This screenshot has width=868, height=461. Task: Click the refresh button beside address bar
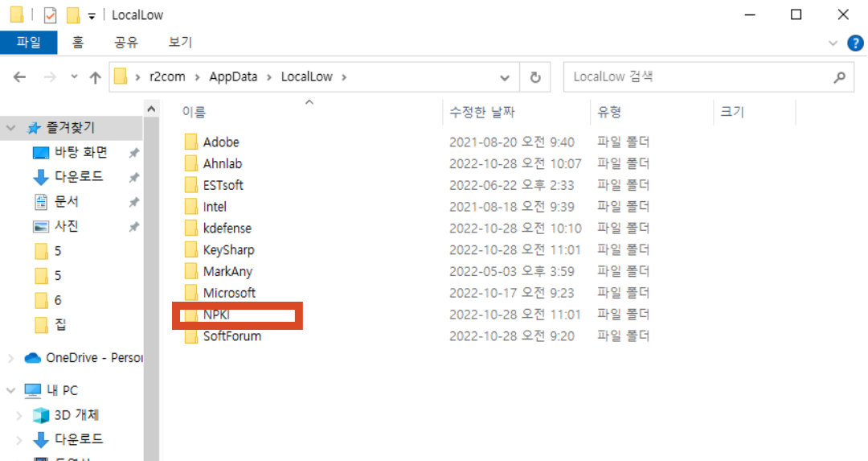coord(534,77)
